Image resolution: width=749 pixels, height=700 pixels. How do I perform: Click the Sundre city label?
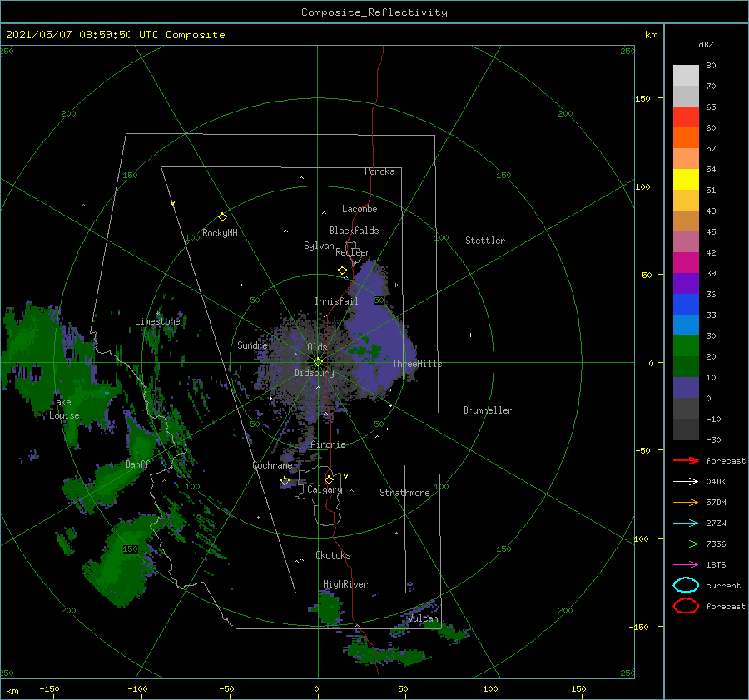point(252,345)
